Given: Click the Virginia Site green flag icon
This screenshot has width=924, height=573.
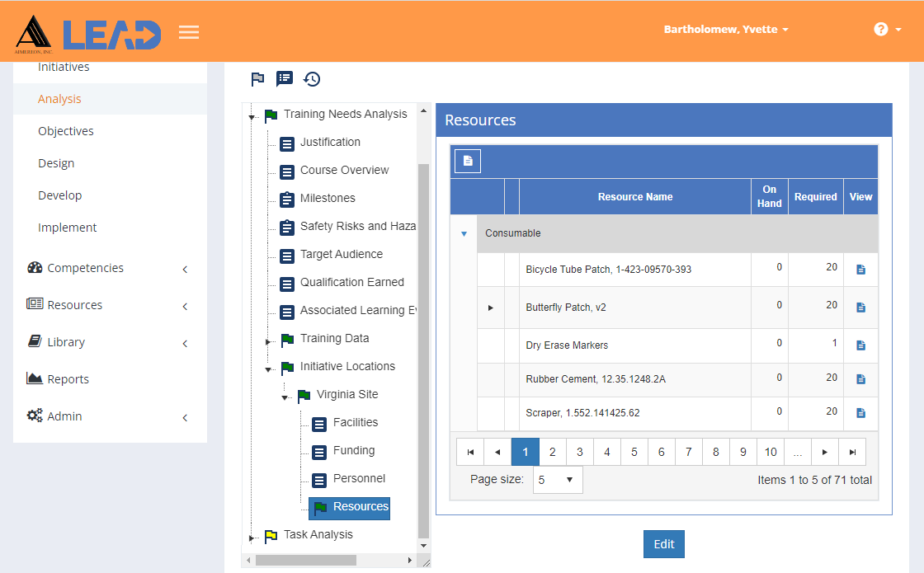Looking at the screenshot, I should click(x=304, y=396).
